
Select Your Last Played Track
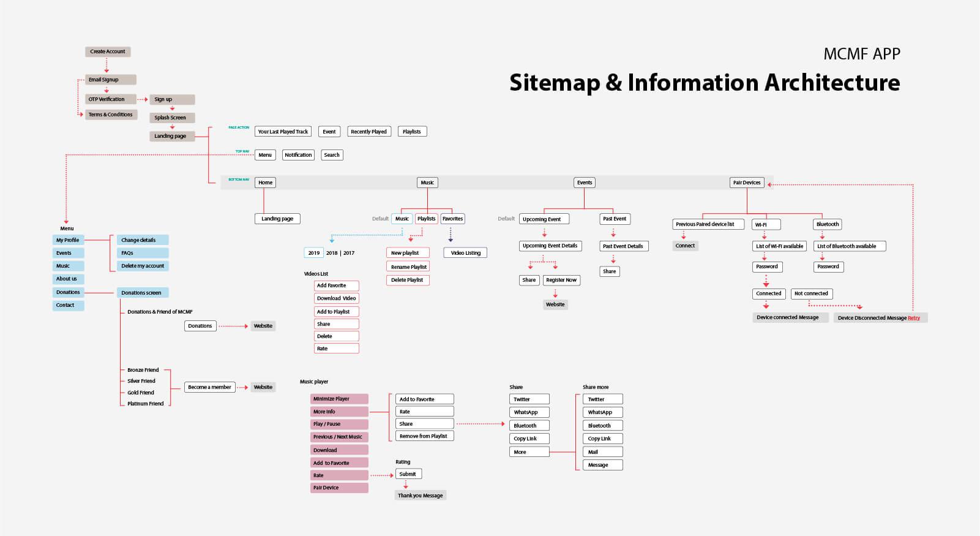[x=283, y=132]
